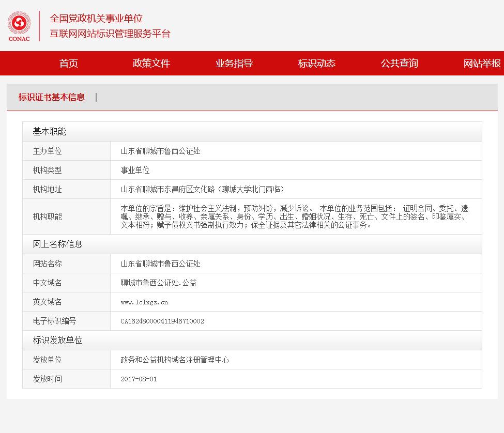The width and height of the screenshot is (504, 433).
Task: Select the date 2017-08-01
Action: tap(139, 379)
